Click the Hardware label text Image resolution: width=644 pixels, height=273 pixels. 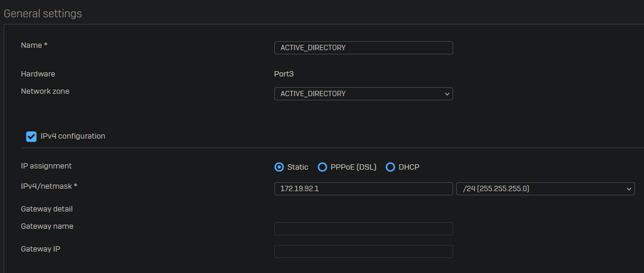tap(38, 74)
